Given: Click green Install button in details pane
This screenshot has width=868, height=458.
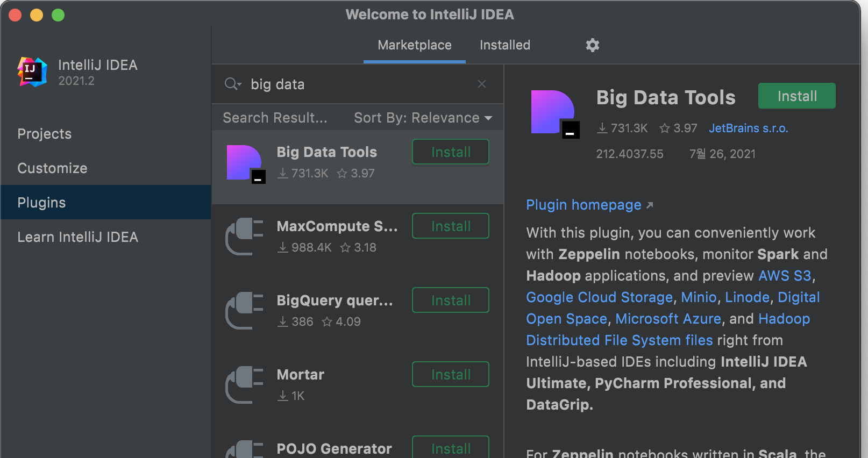Looking at the screenshot, I should point(797,96).
